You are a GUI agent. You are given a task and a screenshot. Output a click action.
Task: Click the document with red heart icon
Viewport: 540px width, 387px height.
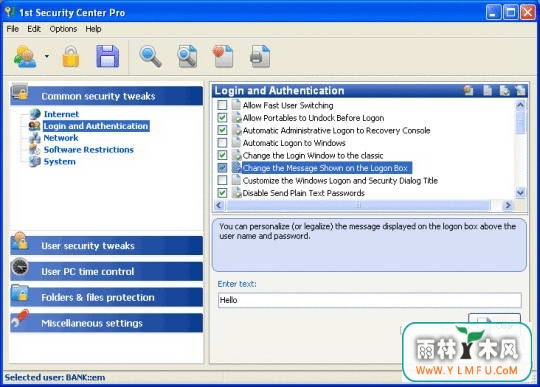[223, 56]
